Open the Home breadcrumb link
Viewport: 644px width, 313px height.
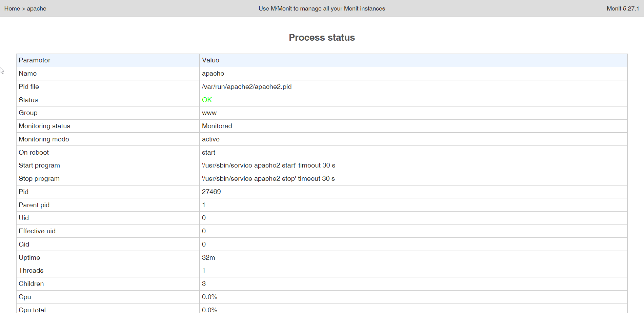click(x=12, y=8)
